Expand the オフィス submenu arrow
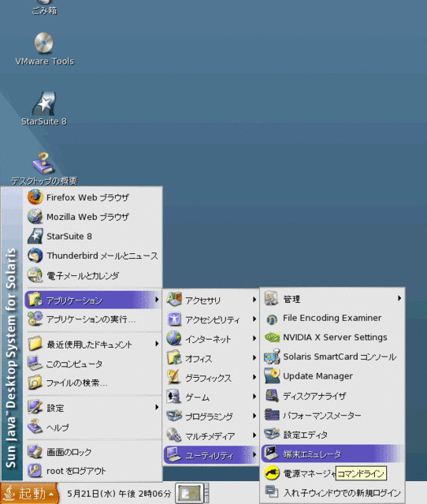Image resolution: width=427 pixels, height=504 pixels. (x=254, y=357)
